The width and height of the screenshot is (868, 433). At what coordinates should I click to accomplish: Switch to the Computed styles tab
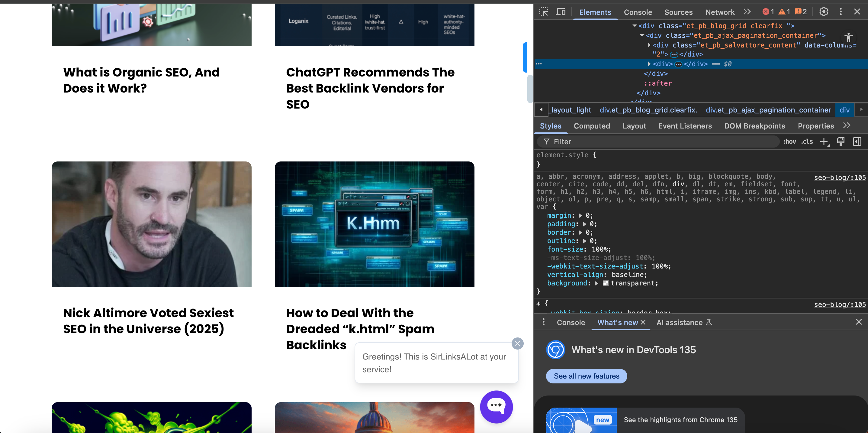[592, 126]
